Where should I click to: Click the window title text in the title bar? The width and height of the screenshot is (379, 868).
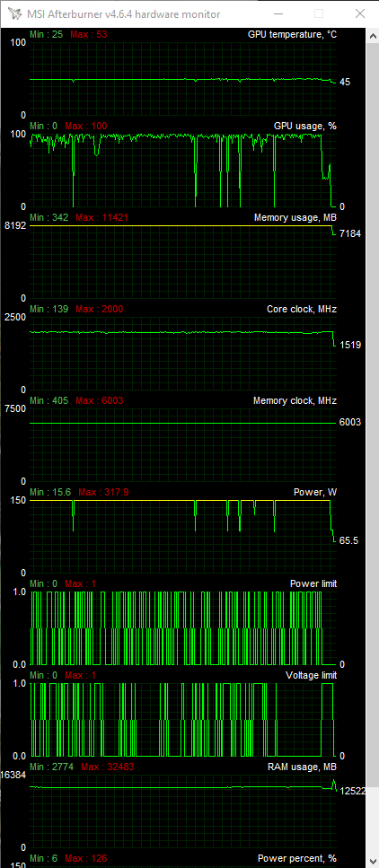click(x=124, y=14)
